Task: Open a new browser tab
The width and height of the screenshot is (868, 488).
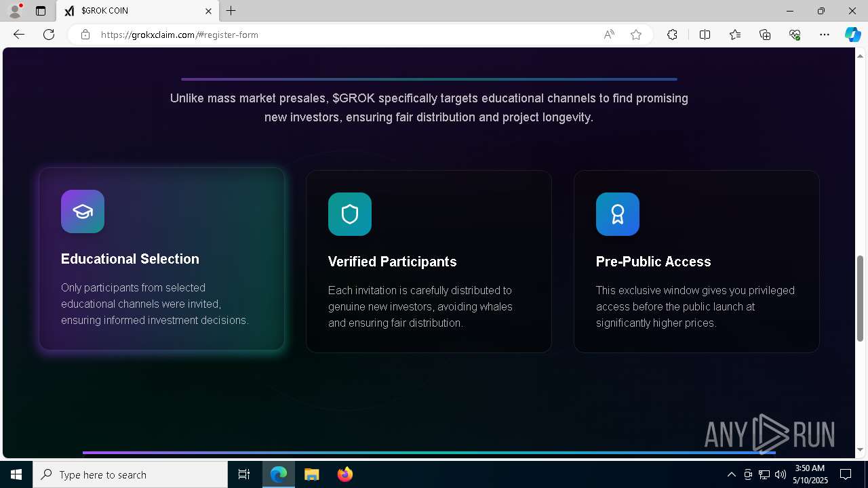Action: 231,11
